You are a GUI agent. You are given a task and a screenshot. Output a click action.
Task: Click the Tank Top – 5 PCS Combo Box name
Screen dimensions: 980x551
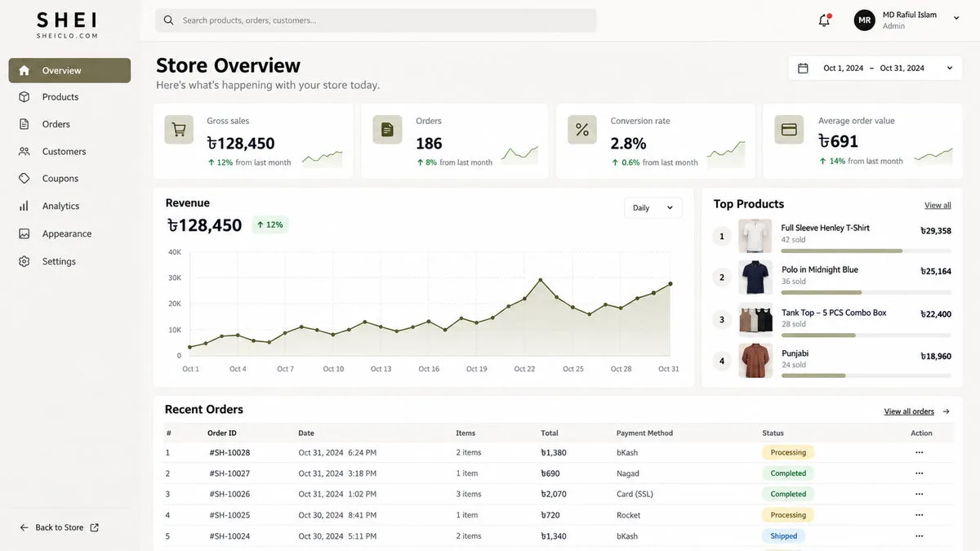click(834, 313)
